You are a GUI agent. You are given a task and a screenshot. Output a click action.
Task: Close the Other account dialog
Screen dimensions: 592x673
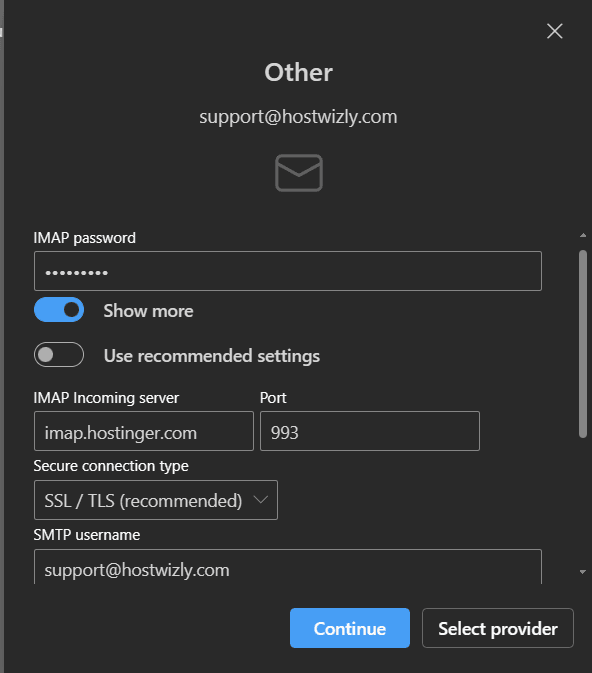point(555,31)
